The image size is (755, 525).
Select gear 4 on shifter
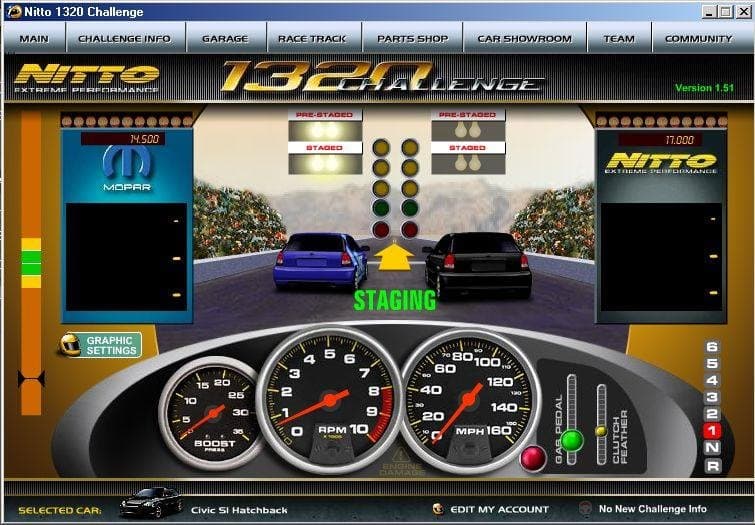click(712, 381)
